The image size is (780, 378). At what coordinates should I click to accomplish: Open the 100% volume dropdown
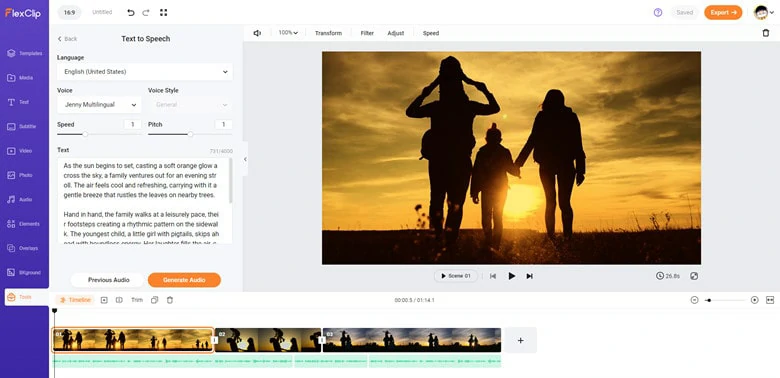click(288, 33)
